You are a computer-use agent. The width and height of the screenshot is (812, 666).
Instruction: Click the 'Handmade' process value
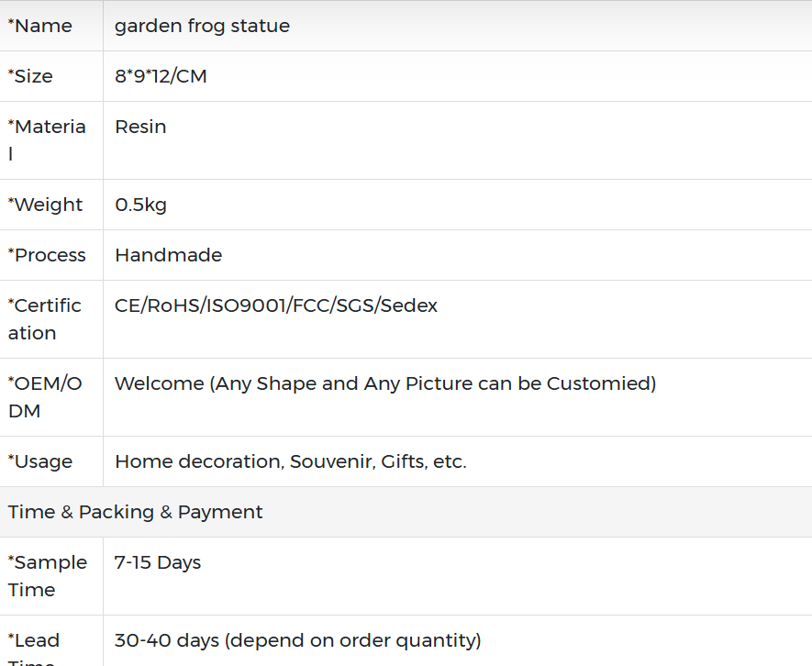click(168, 255)
